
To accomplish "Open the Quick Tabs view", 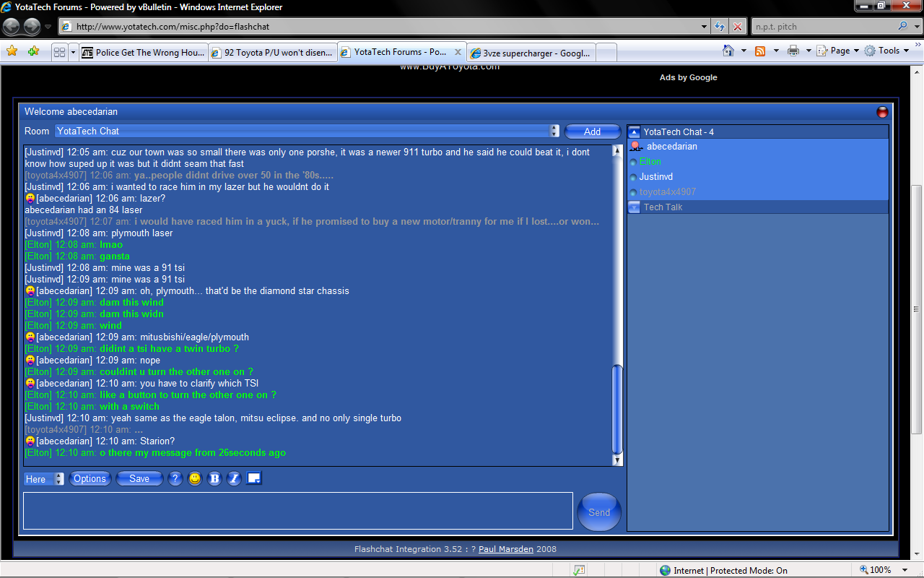I will pos(60,52).
